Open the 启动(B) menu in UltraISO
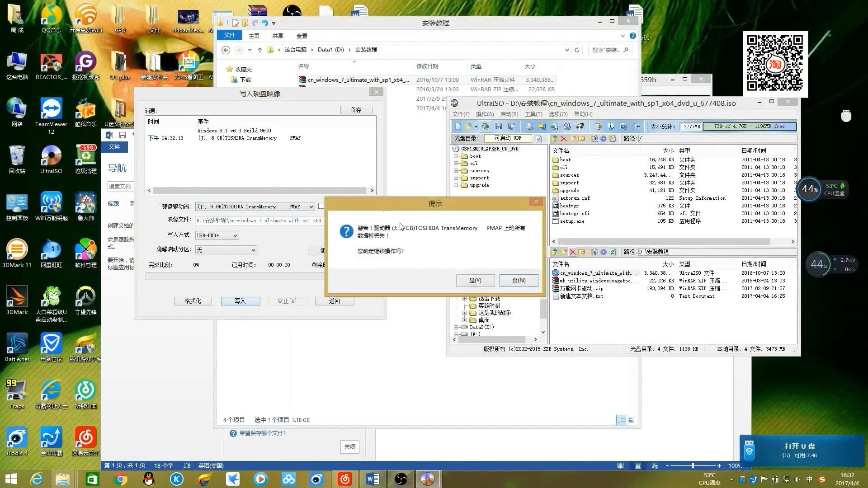This screenshot has height=488, width=868. (x=509, y=114)
